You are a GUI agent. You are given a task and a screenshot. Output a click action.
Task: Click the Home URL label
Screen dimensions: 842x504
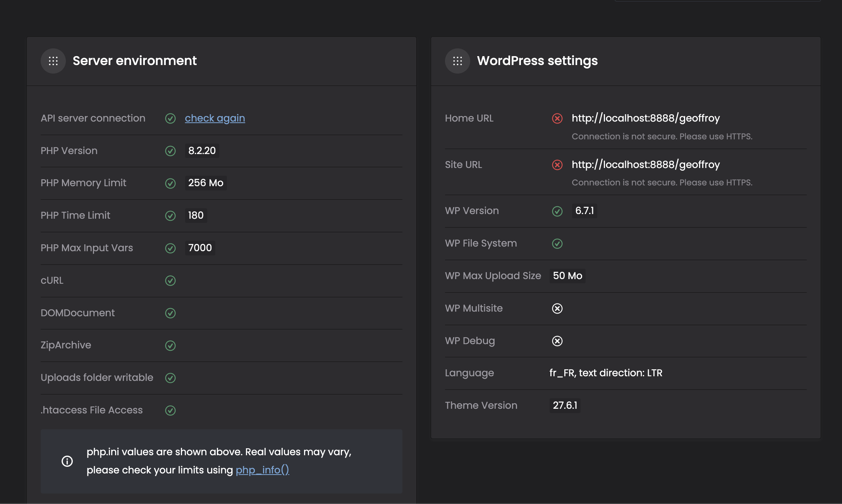469,118
